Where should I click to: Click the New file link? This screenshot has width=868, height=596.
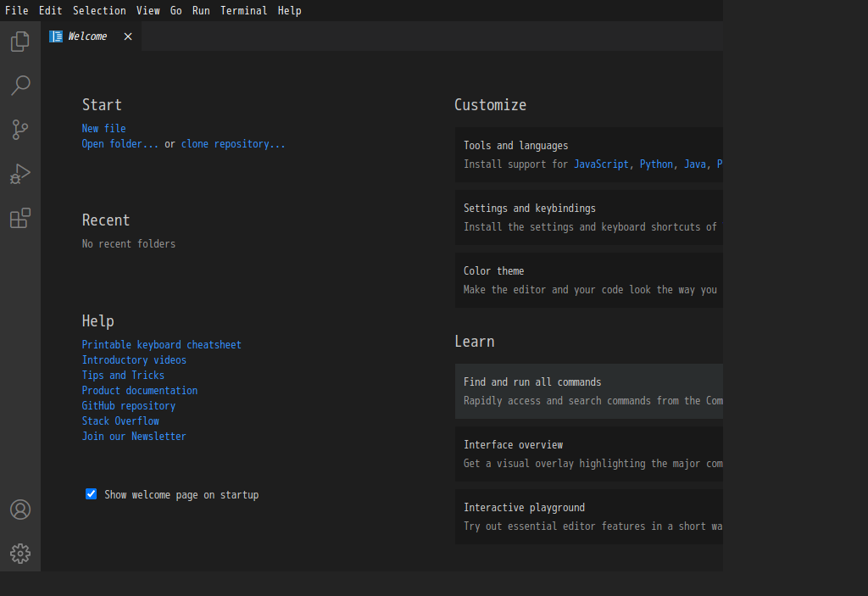[x=104, y=129]
